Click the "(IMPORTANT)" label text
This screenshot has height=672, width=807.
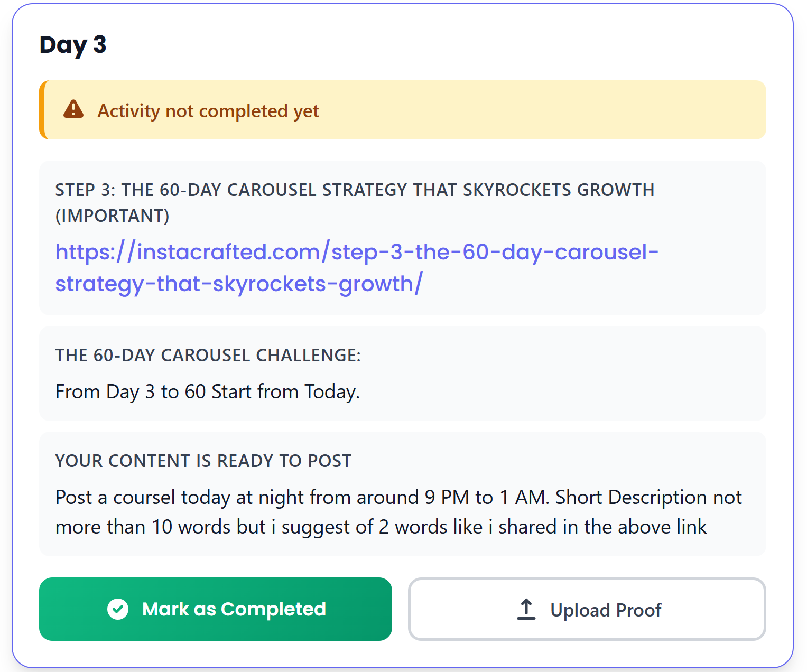click(112, 216)
